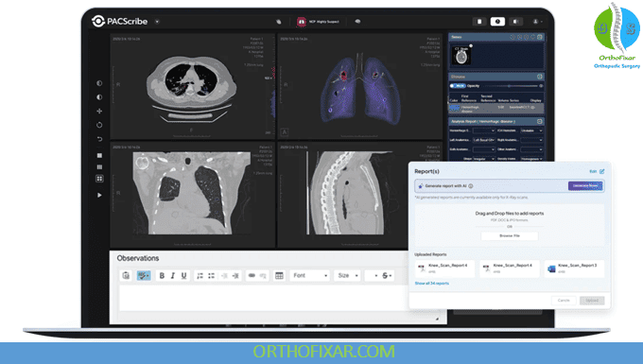Screen dimensions: 643x364
Task: Click the orientation A box in 3D viewport
Action: (x=285, y=132)
